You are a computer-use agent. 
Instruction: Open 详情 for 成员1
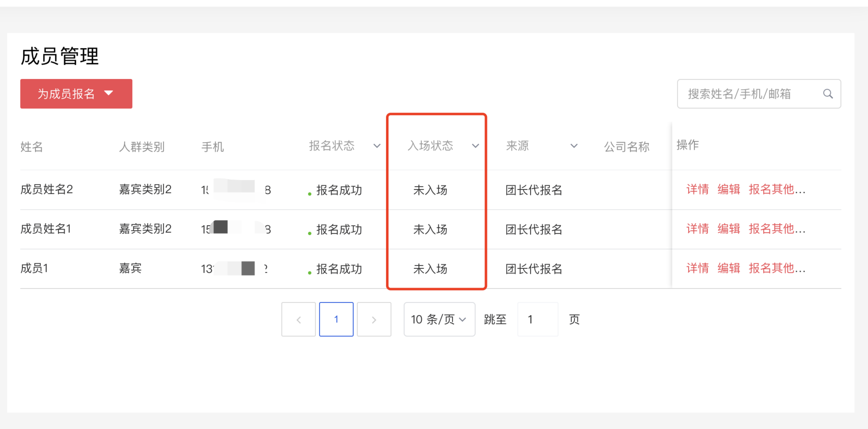pos(697,268)
